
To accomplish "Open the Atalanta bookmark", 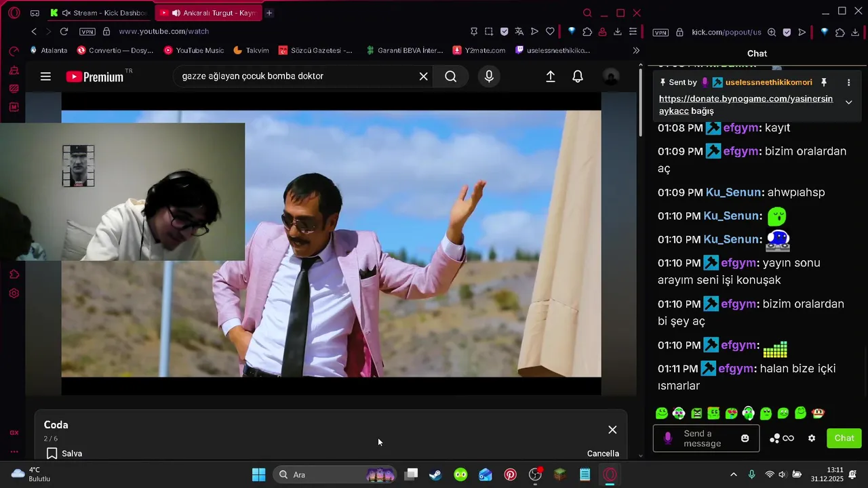I will (49, 50).
